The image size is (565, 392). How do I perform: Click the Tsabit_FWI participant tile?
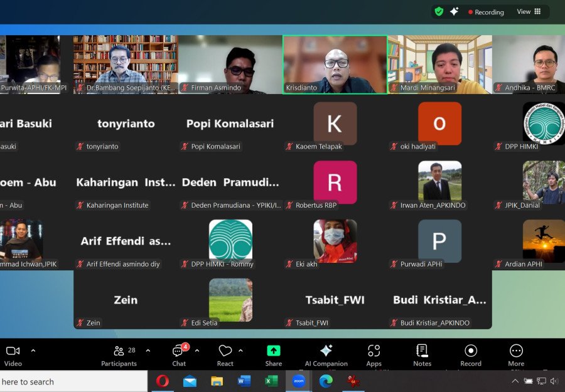335,300
